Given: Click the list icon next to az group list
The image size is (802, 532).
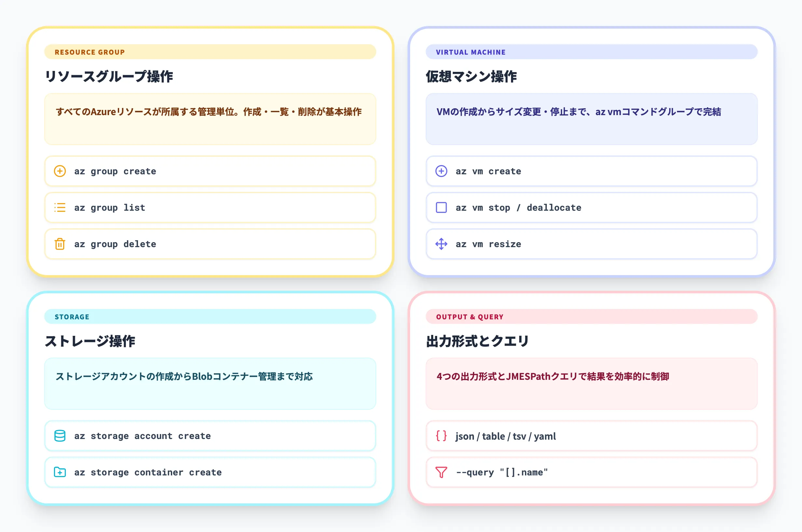Looking at the screenshot, I should (60, 208).
